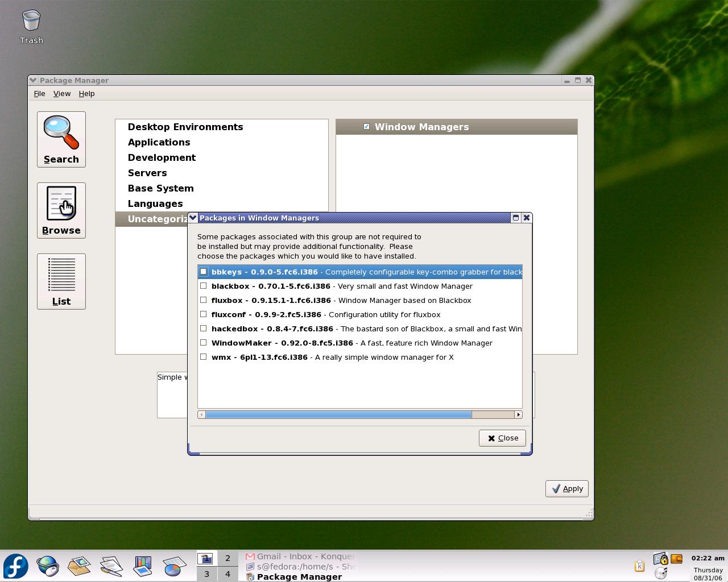Click the Search magnifying glass button
The height and width of the screenshot is (582, 728).
pyautogui.click(x=61, y=140)
